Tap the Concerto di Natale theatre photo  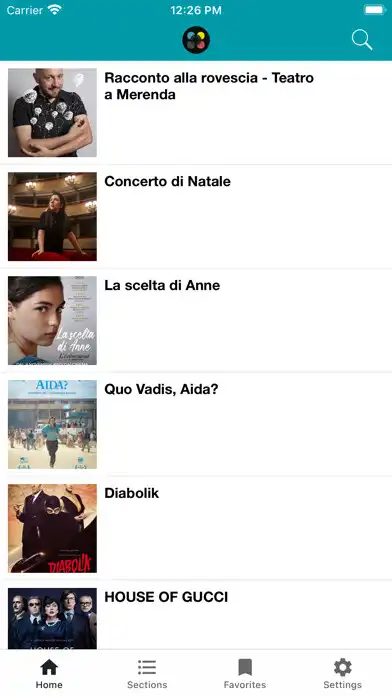tap(52, 217)
